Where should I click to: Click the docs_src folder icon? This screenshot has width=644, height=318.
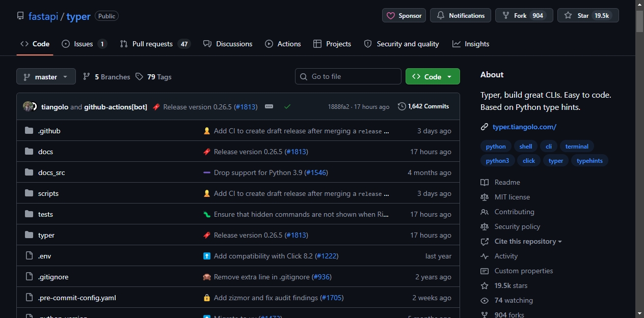coord(29,172)
